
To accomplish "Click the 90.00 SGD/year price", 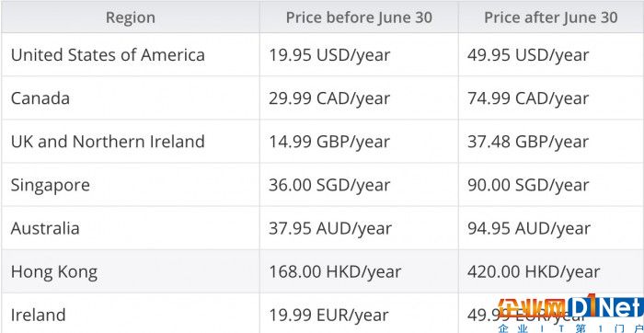I will [x=528, y=186].
